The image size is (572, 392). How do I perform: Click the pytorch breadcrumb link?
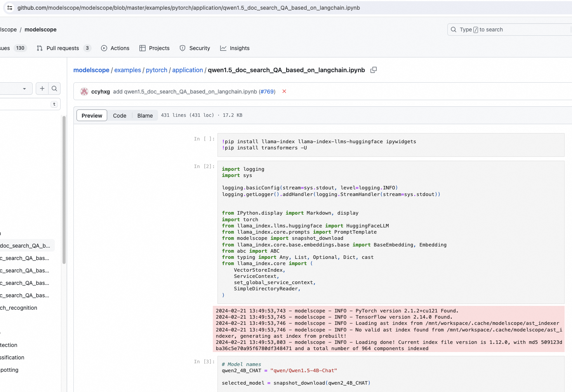[x=156, y=70]
